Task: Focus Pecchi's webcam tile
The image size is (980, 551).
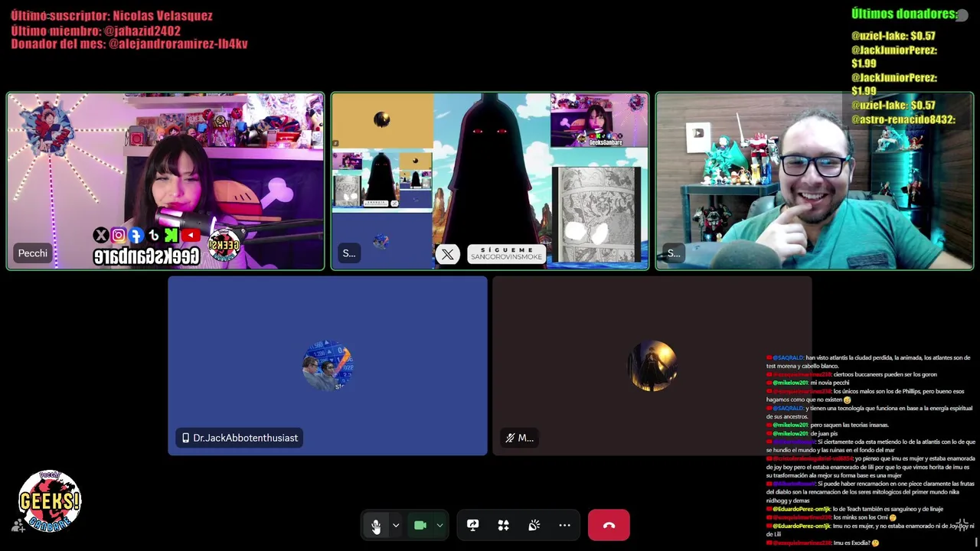Action: tap(165, 181)
